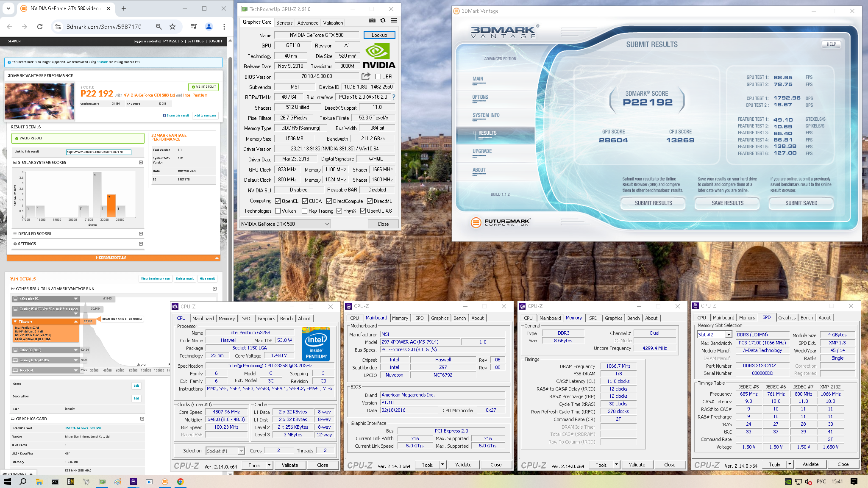Click View benchmark run link

(155, 279)
